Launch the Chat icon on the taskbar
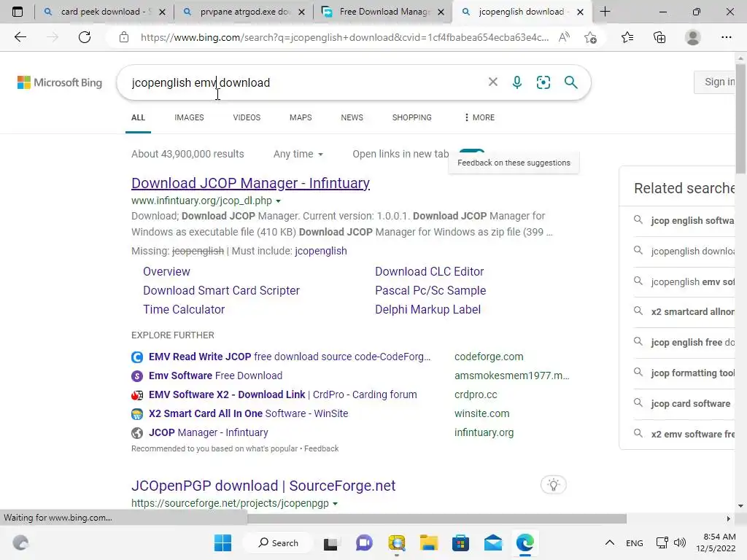747x560 pixels. (365, 542)
